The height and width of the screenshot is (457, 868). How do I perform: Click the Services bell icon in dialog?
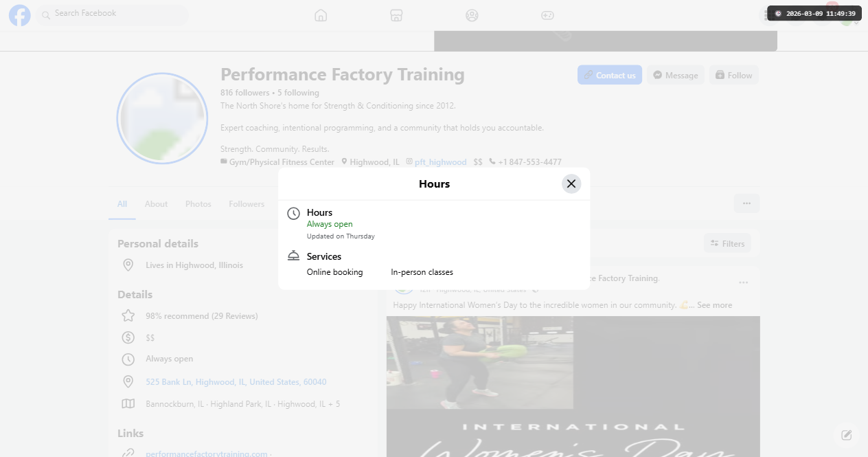click(293, 256)
